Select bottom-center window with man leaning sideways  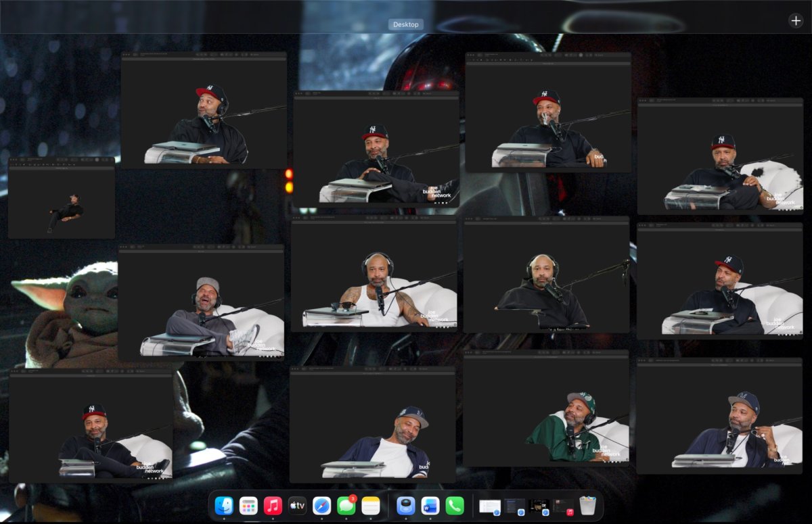(372, 425)
